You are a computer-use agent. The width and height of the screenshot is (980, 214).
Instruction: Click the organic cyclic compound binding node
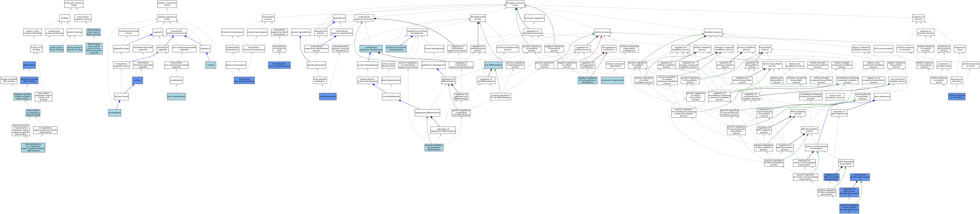tap(33, 32)
